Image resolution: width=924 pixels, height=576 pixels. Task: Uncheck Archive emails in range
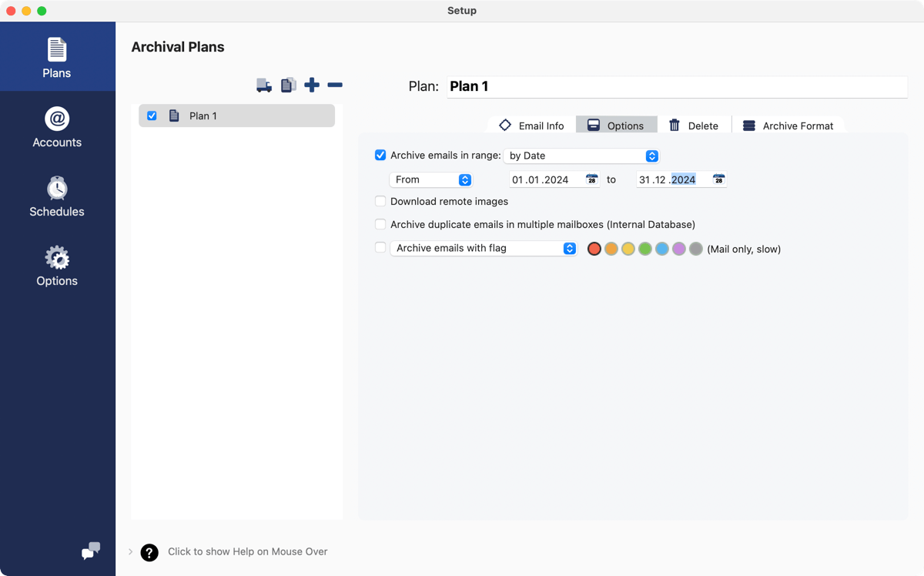tap(380, 155)
